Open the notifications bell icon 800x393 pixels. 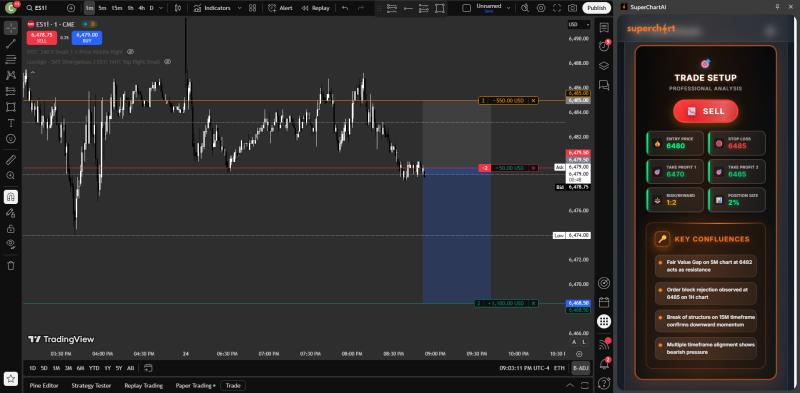click(x=604, y=363)
